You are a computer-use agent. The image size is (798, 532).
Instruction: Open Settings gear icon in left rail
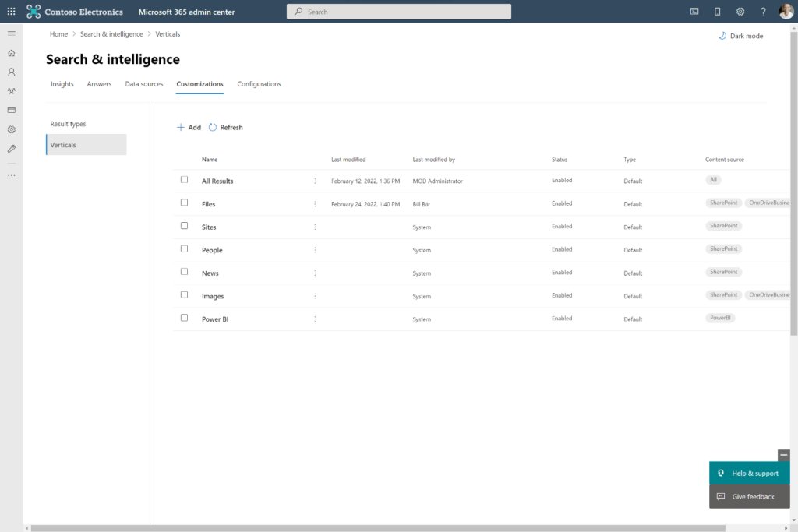coord(11,129)
